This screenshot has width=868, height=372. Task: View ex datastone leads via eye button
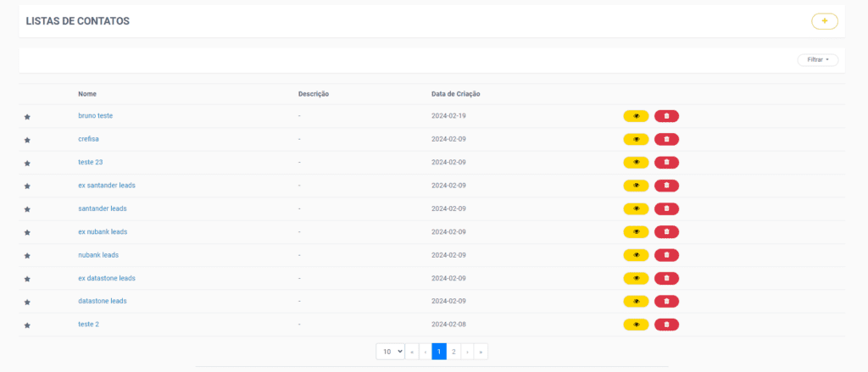pyautogui.click(x=636, y=278)
